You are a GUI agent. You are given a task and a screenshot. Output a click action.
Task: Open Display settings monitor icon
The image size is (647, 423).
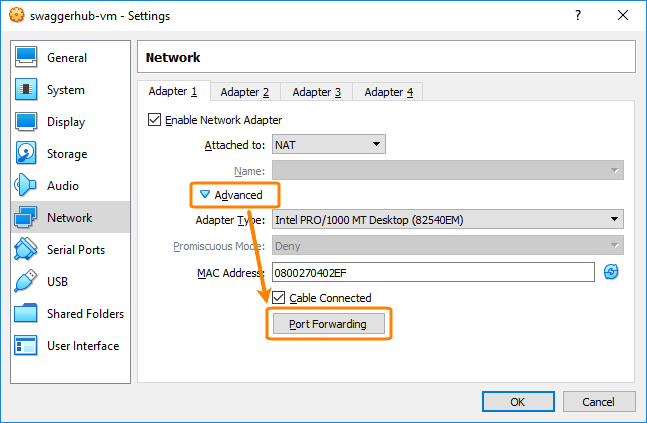click(27, 122)
